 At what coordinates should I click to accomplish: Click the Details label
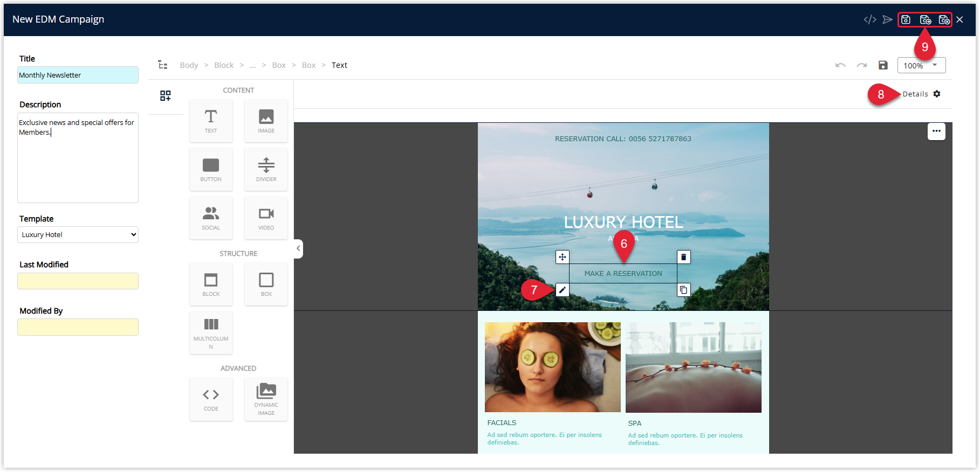(x=915, y=94)
